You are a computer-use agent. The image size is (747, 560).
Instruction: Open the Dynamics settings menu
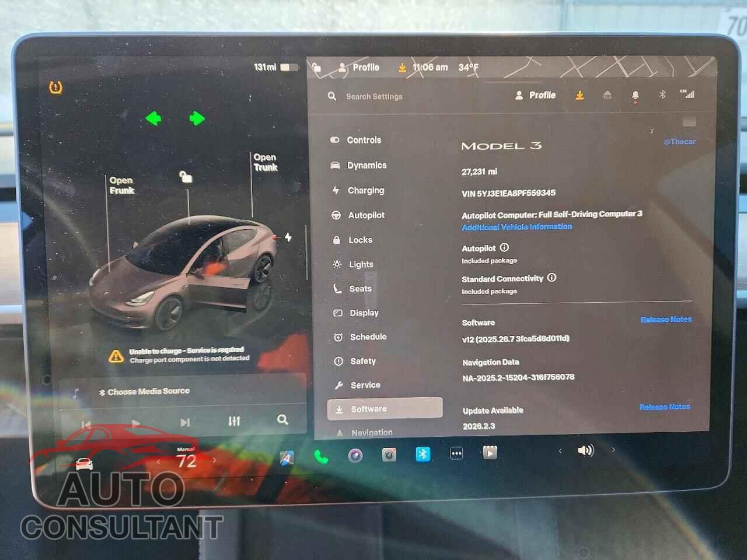pos(358,165)
